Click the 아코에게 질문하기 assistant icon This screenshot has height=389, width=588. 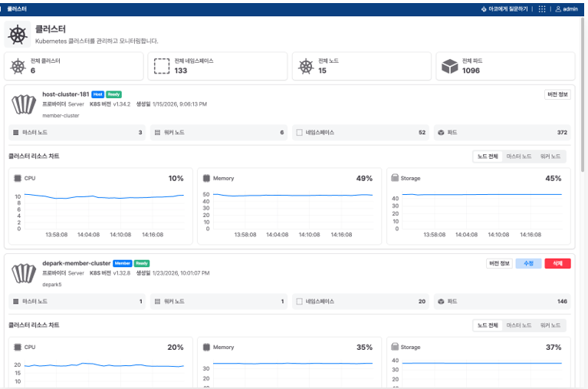click(484, 9)
